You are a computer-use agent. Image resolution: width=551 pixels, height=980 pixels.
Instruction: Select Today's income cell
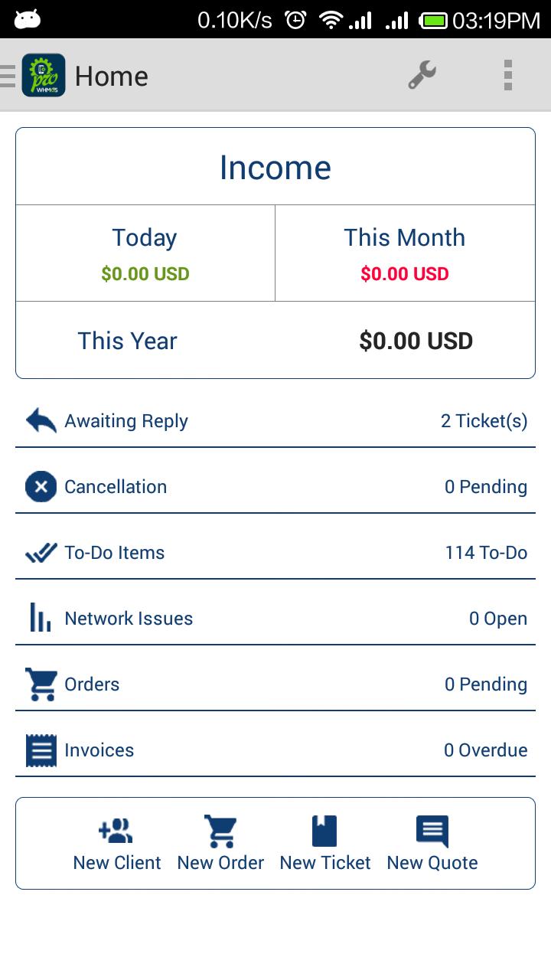point(145,253)
